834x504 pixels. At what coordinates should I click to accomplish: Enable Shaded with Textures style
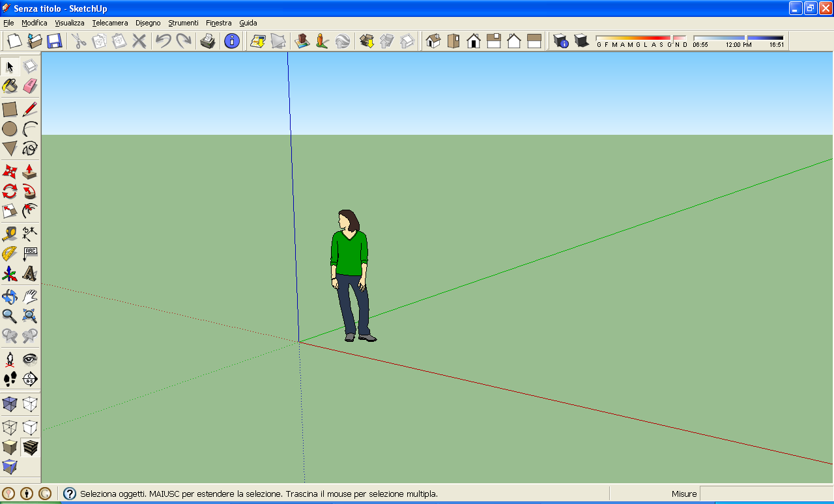click(x=30, y=447)
